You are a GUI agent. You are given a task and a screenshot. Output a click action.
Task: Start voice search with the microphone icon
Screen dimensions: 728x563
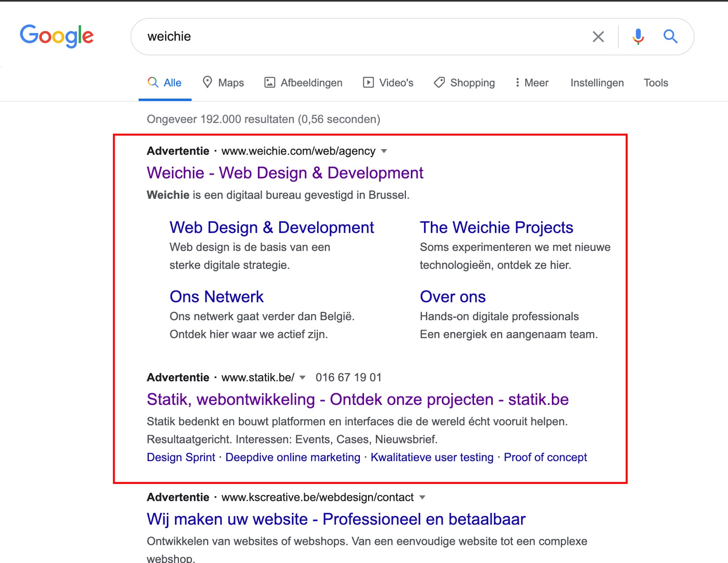638,36
